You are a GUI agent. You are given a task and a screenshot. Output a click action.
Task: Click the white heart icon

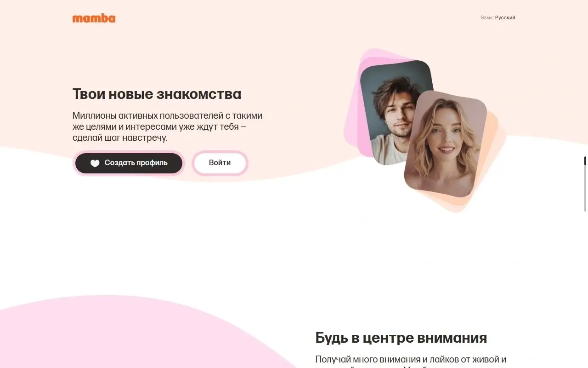tap(95, 163)
